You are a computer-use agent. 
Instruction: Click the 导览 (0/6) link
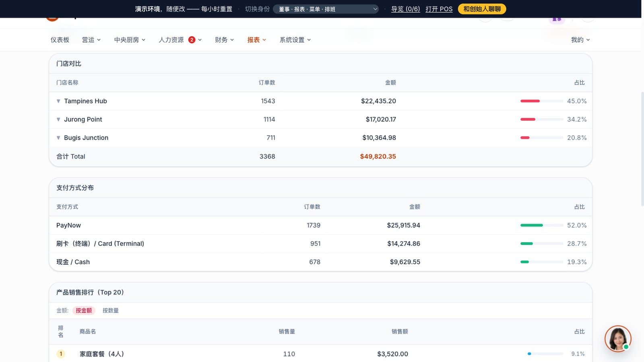click(x=405, y=9)
